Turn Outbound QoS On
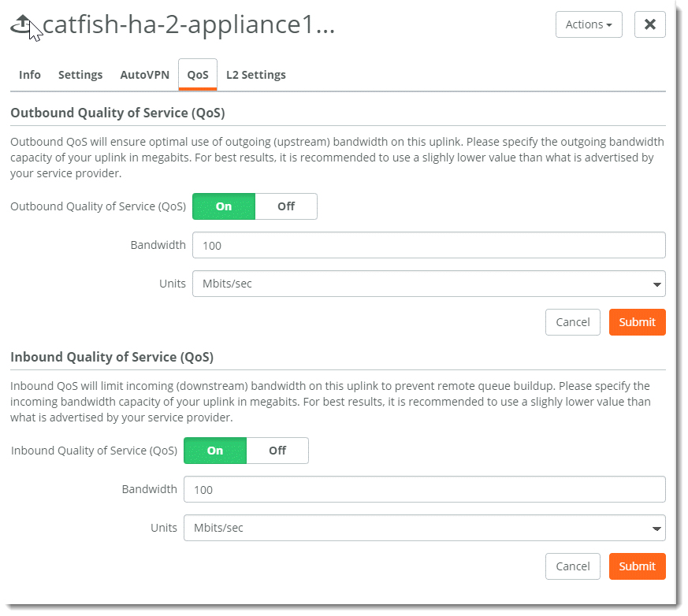The width and height of the screenshot is (688, 616). tap(224, 206)
